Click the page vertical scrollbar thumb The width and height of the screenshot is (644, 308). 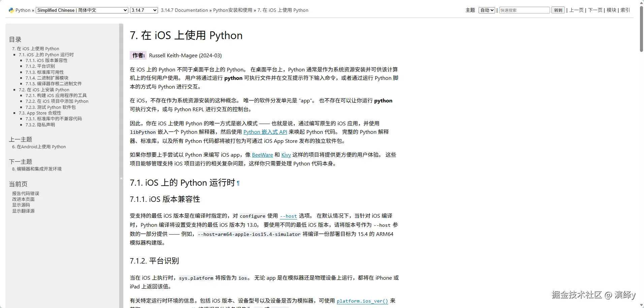pos(641,29)
